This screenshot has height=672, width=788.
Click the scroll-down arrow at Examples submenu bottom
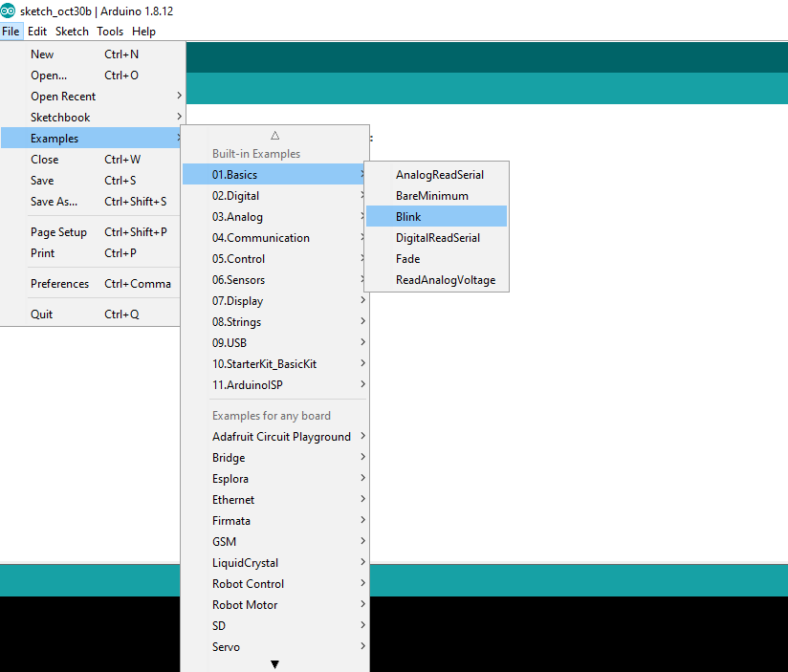point(274,664)
